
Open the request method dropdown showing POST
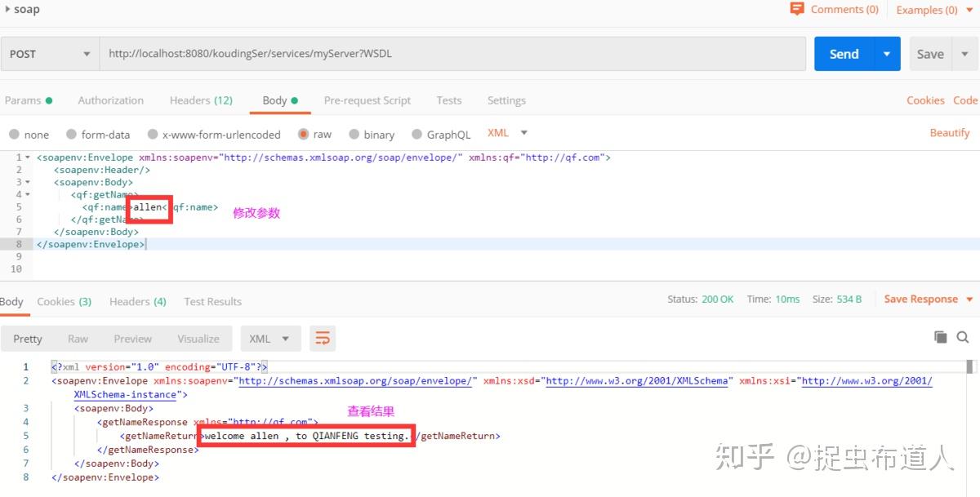(49, 53)
